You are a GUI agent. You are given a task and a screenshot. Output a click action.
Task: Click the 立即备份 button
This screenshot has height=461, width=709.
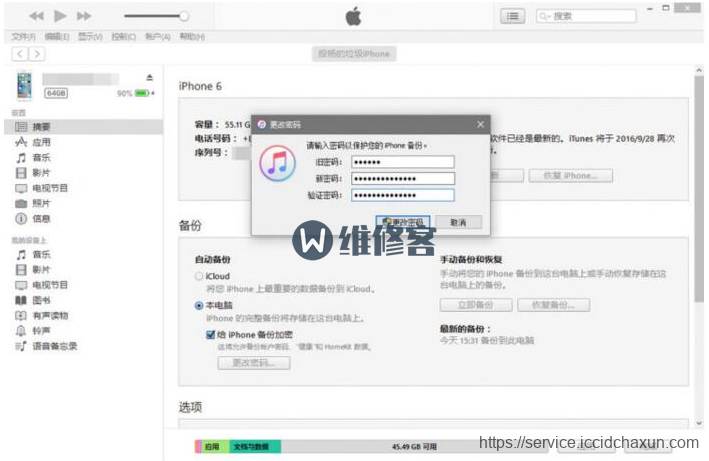pyautogui.click(x=476, y=305)
